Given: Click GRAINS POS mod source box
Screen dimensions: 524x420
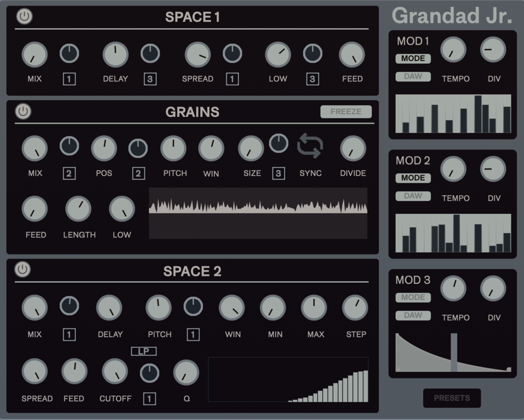Looking at the screenshot, I should click(138, 174).
